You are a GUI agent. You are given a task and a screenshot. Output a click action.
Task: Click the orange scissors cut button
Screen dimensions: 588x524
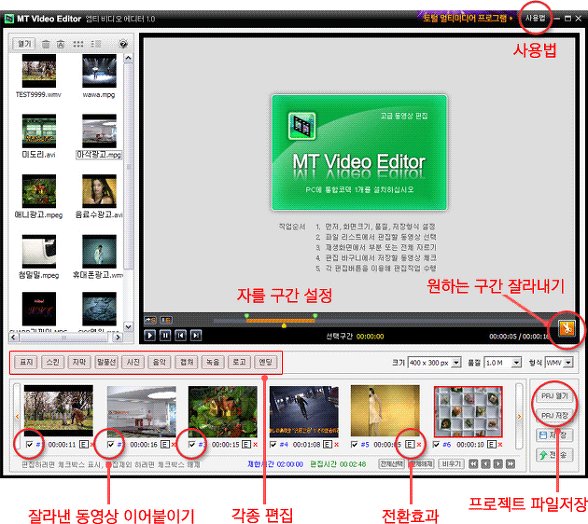tap(566, 328)
